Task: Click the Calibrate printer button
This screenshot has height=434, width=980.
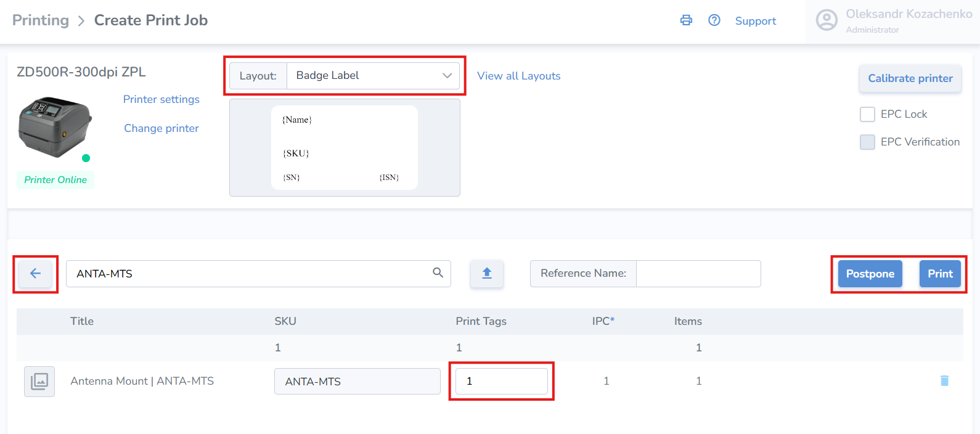Action: (x=910, y=78)
